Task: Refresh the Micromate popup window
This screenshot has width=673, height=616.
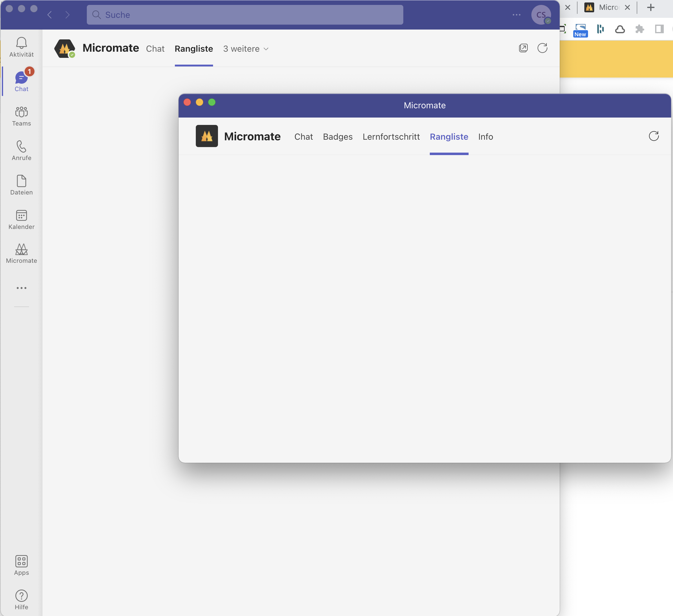Action: [x=654, y=136]
